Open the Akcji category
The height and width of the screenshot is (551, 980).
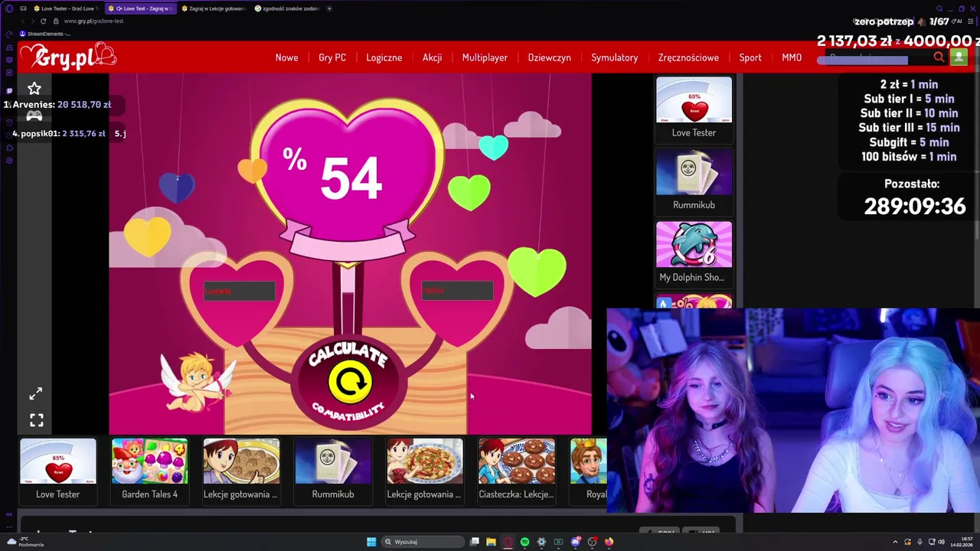click(x=432, y=57)
